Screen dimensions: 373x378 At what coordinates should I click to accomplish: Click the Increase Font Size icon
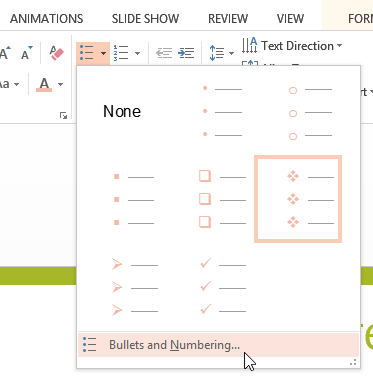[5, 53]
